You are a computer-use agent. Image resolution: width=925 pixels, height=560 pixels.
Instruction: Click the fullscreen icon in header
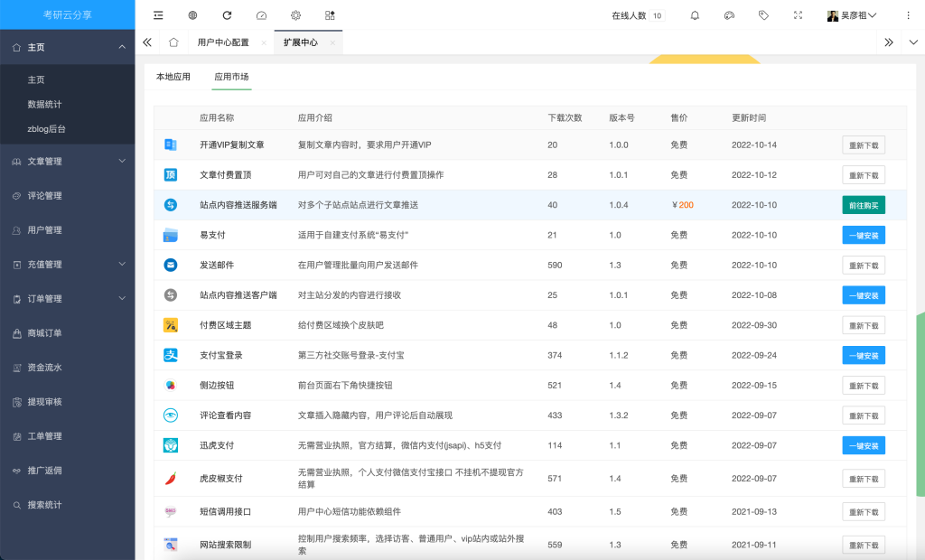[798, 15]
